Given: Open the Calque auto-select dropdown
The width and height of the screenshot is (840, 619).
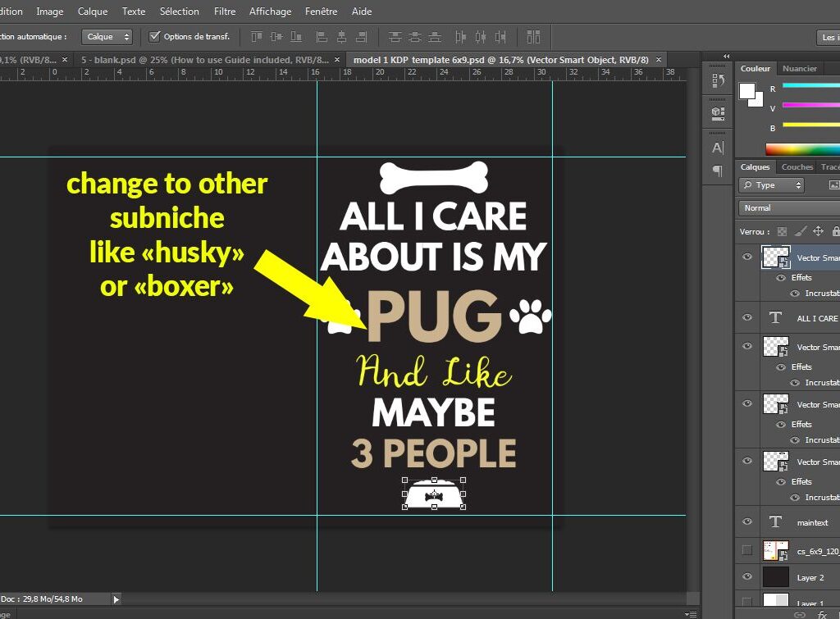Looking at the screenshot, I should [107, 37].
